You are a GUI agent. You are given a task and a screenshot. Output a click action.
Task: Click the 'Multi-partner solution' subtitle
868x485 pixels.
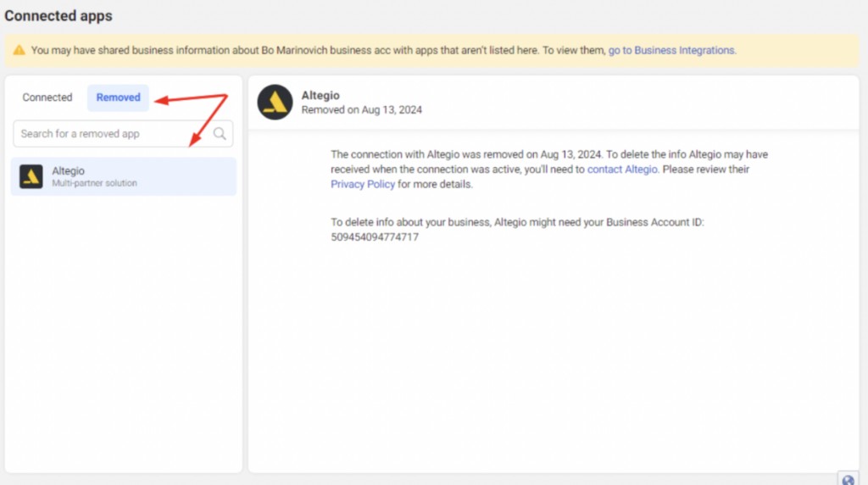pyautogui.click(x=94, y=183)
